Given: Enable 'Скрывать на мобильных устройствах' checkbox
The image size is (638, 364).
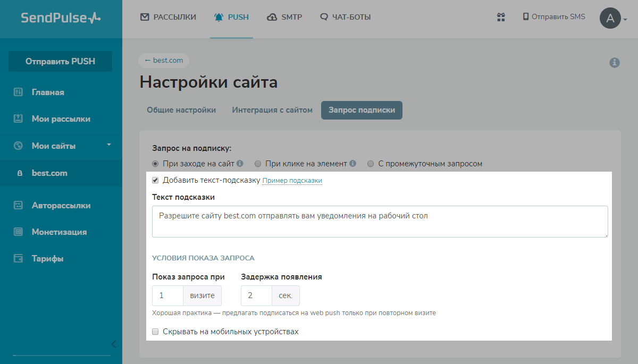Looking at the screenshot, I should 156,332.
